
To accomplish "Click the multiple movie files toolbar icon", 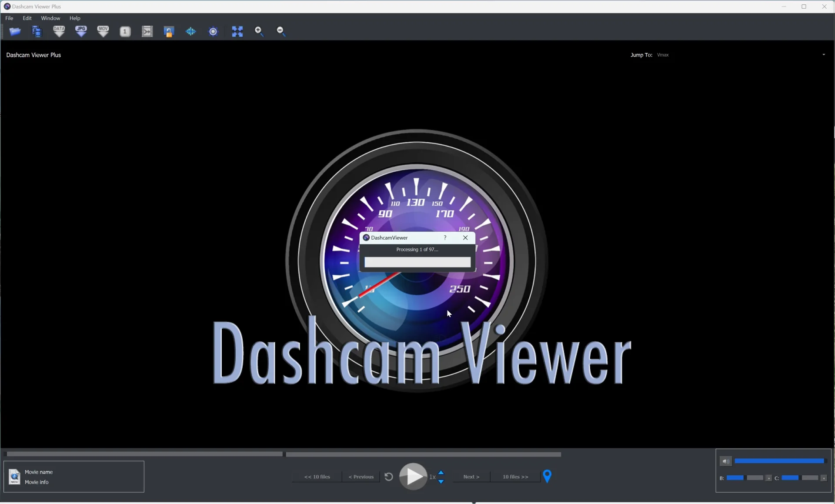I will (x=37, y=31).
